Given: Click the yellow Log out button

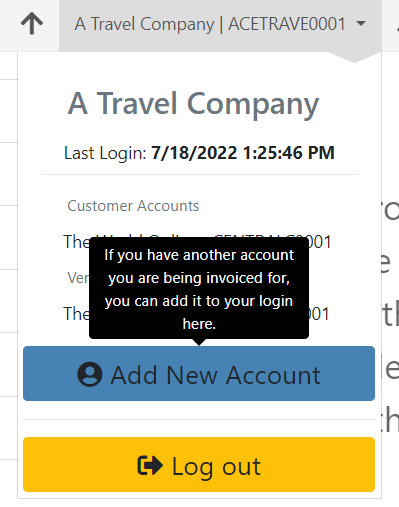Looking at the screenshot, I should [x=199, y=464].
